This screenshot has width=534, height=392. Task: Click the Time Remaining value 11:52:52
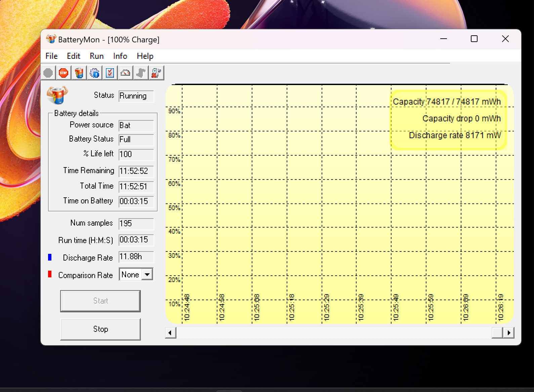pyautogui.click(x=136, y=171)
